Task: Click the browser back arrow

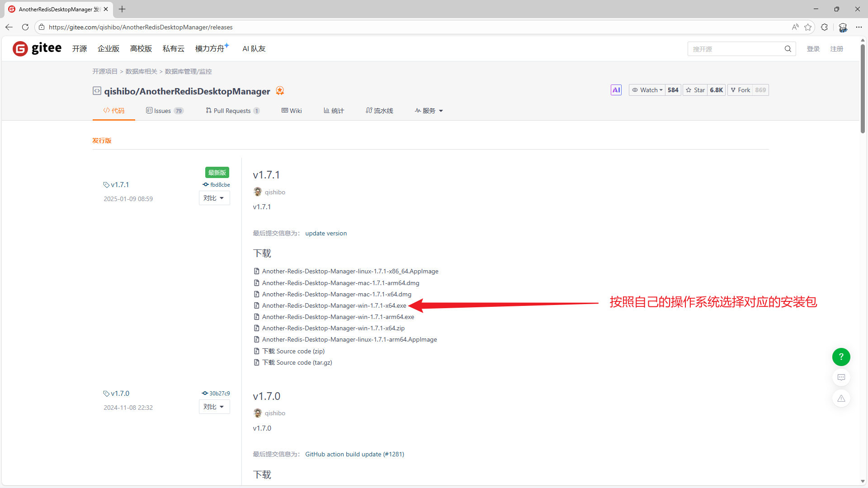Action: [9, 27]
